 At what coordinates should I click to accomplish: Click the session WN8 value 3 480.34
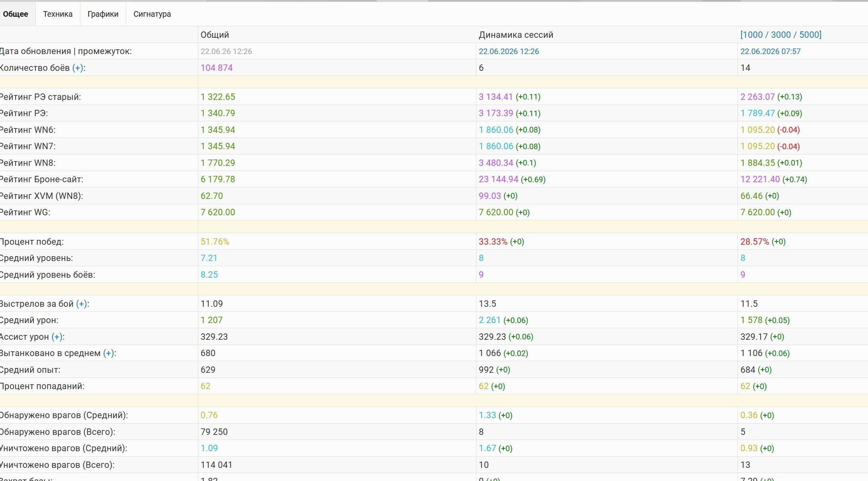[x=496, y=163]
